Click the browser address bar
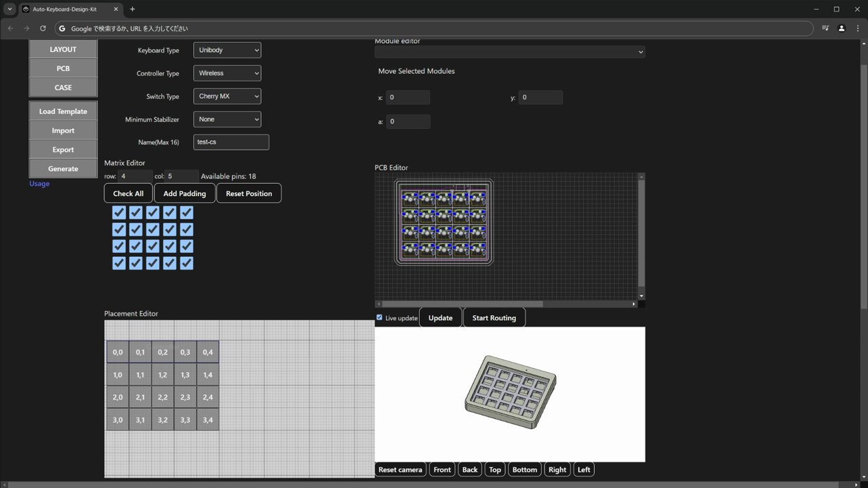Screen dimensions: 868x488 click(434, 28)
